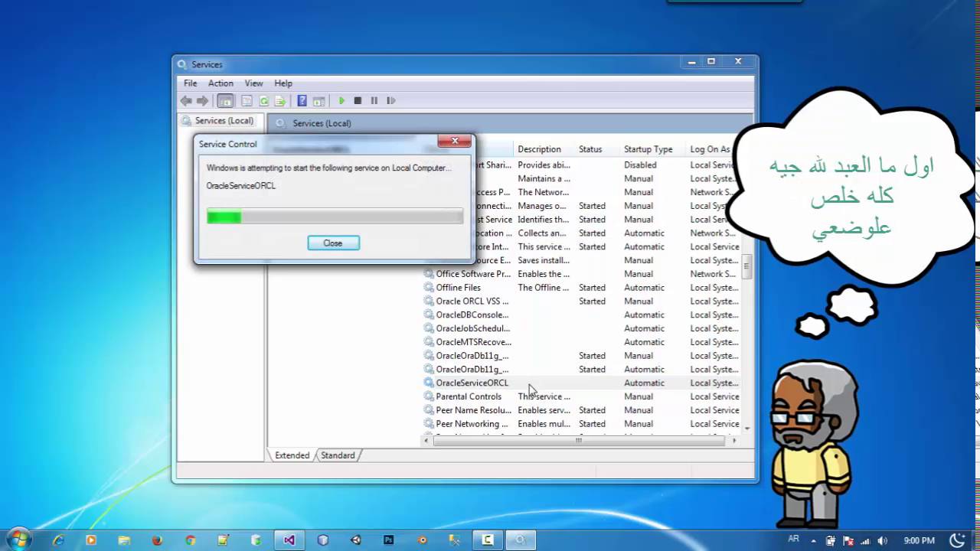Image resolution: width=980 pixels, height=551 pixels.
Task: Click horizontal scrollbar left arrow
Action: (426, 440)
